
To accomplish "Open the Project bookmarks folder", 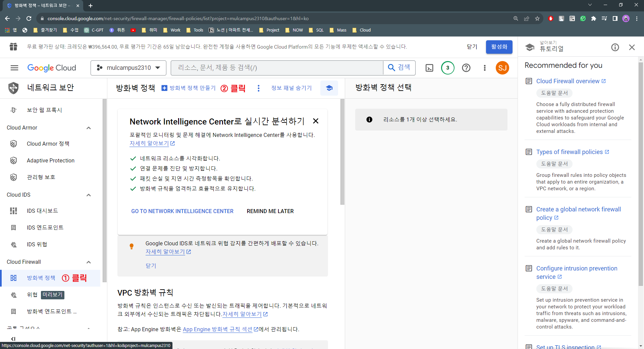I will (269, 30).
